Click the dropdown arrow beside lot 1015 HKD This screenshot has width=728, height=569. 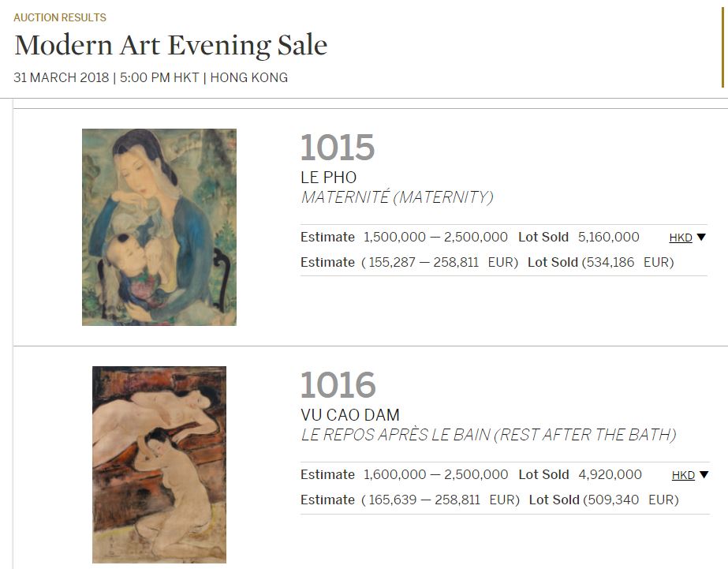pyautogui.click(x=701, y=238)
